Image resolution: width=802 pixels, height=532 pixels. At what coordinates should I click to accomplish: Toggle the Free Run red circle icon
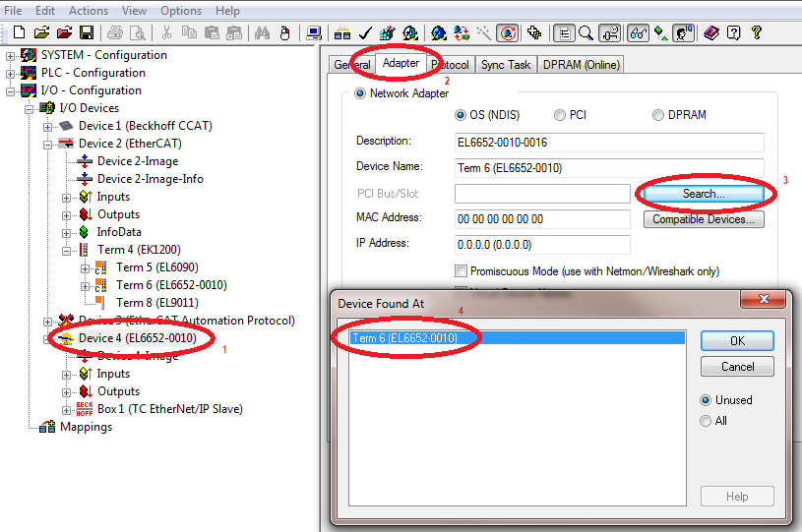508,32
